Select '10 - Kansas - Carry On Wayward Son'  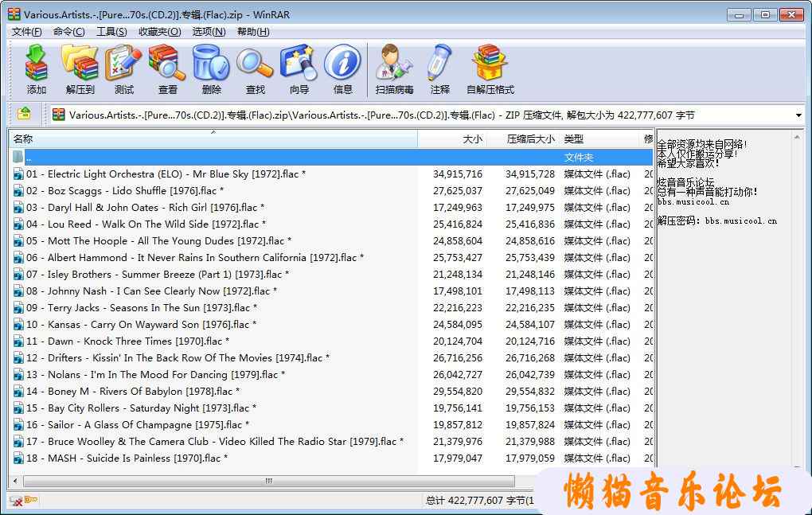(142, 325)
